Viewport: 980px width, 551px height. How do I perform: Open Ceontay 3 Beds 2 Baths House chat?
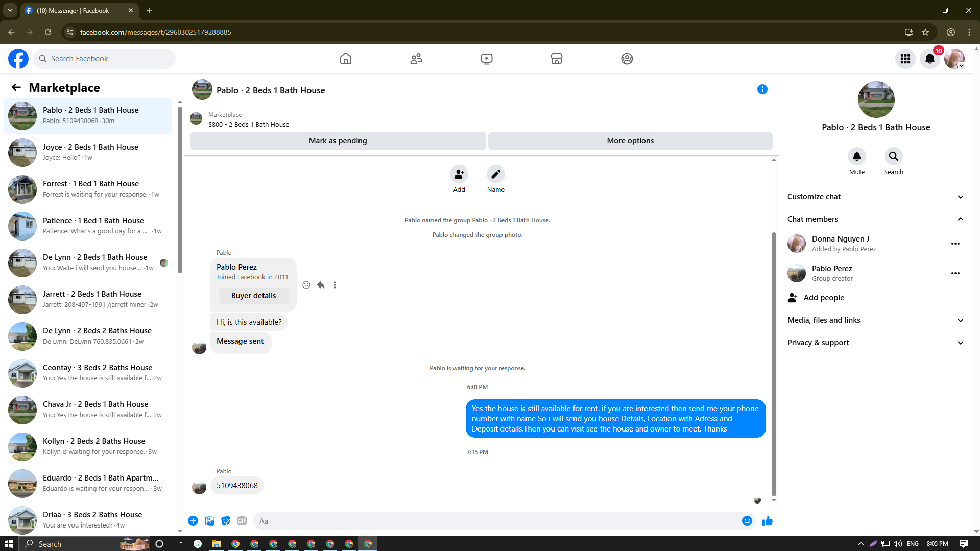[88, 373]
